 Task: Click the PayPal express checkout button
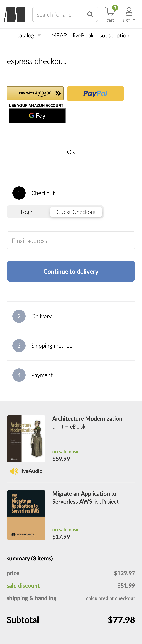pos(95,94)
